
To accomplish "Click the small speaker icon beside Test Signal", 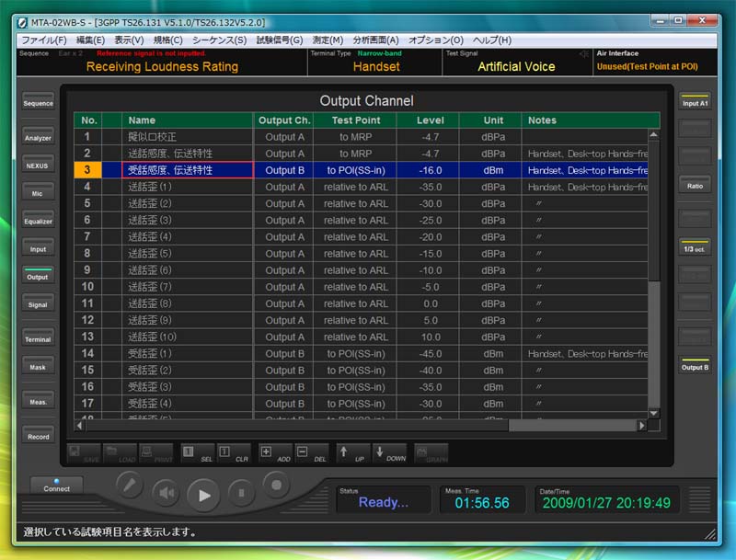I will [583, 54].
